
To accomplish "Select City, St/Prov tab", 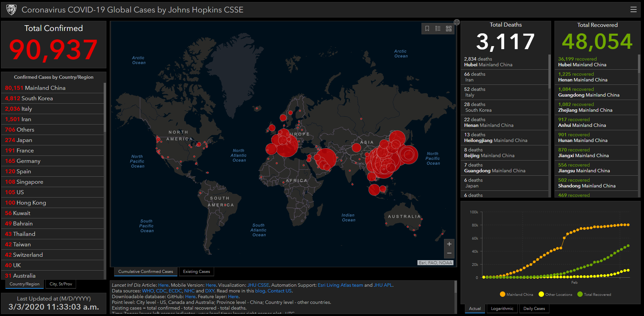I will point(61,284).
